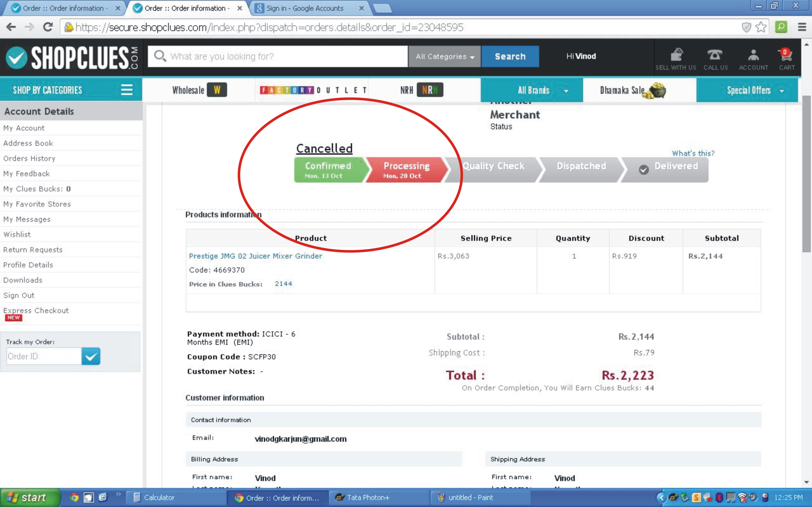Click the green extension icon in toolbar

(781, 27)
